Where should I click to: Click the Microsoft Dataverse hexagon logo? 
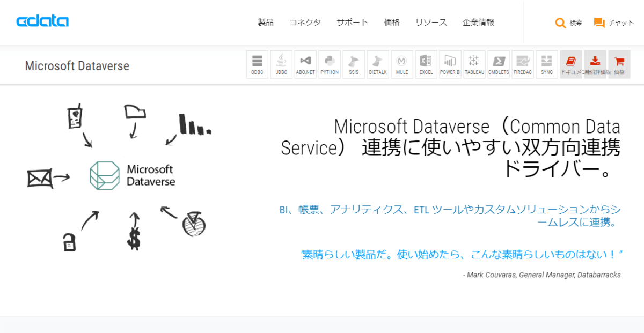click(x=105, y=175)
